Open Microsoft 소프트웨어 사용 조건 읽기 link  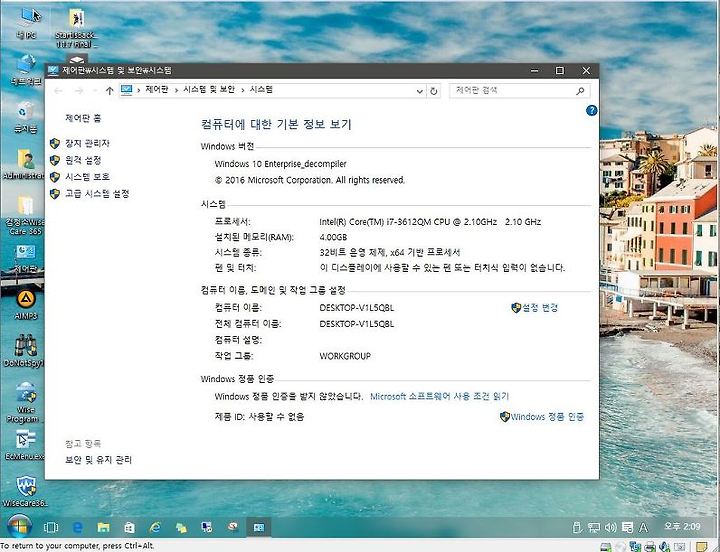[439, 396]
